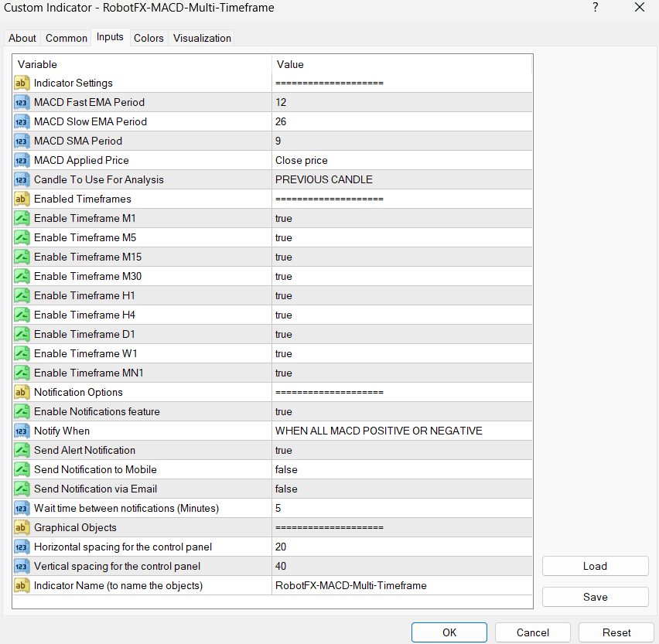Image resolution: width=659 pixels, height=644 pixels.
Task: Switch to the About tab
Action: (22, 38)
